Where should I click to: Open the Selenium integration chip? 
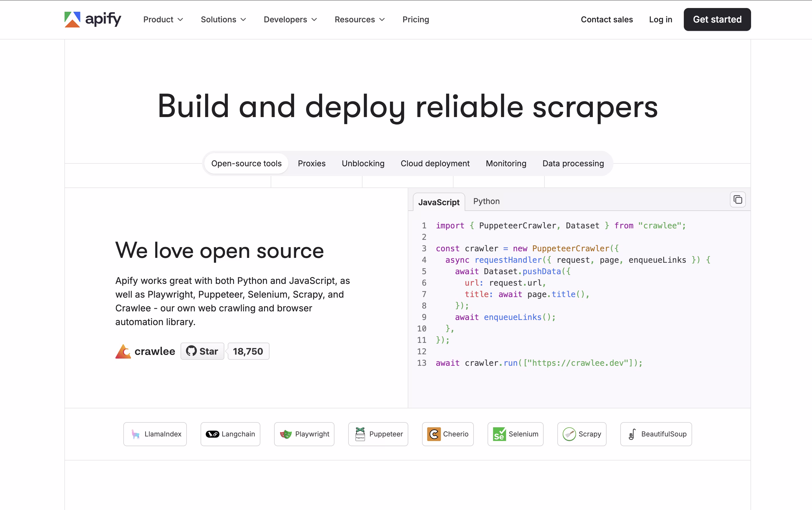[515, 434]
